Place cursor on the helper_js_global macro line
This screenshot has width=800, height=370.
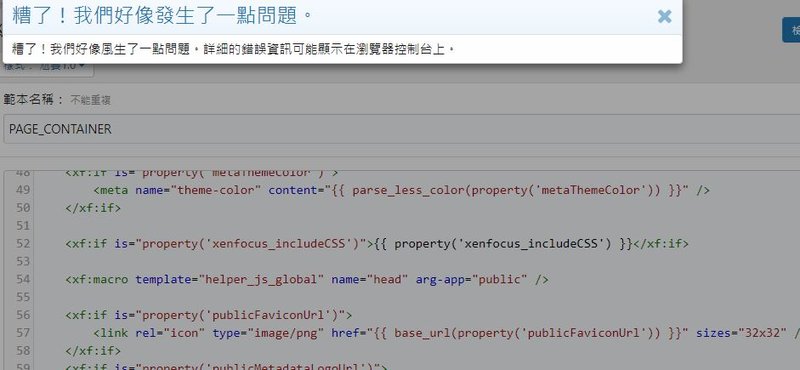pyautogui.click(x=307, y=279)
